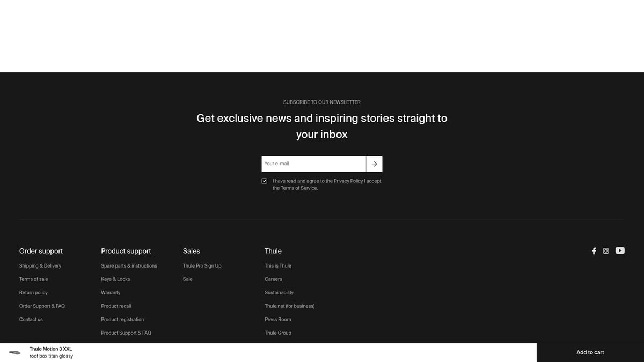644x362 pixels.
Task: Open Thule's Facebook page icon
Action: (594, 251)
